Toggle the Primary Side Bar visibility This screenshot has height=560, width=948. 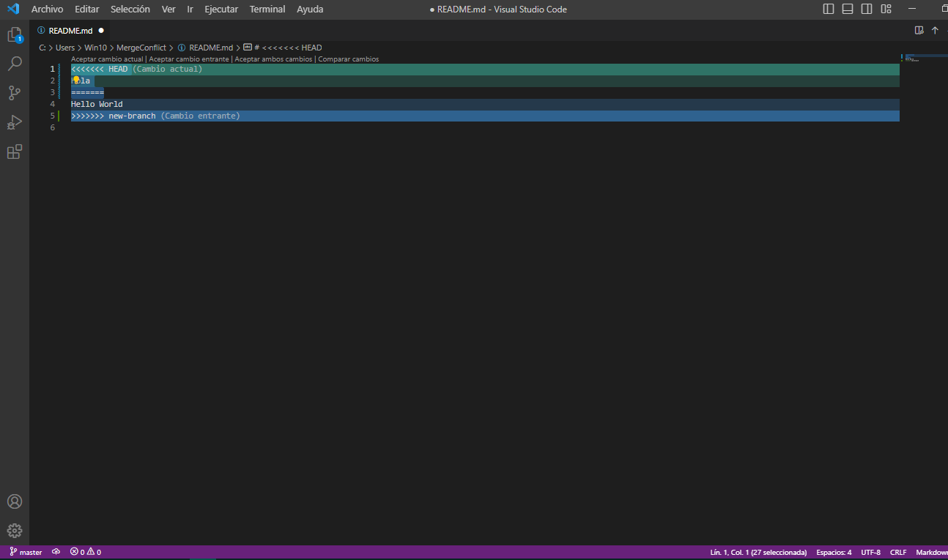click(x=828, y=9)
